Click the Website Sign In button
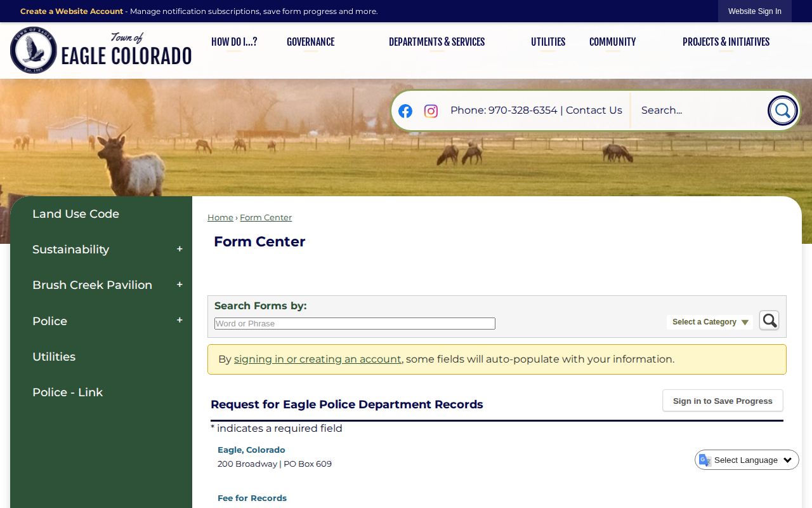Screen dimensions: 812x508 tap(755, 11)
